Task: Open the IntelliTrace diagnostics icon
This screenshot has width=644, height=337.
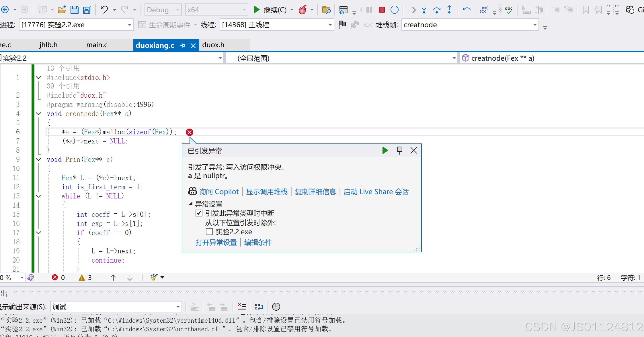Action: (483, 10)
